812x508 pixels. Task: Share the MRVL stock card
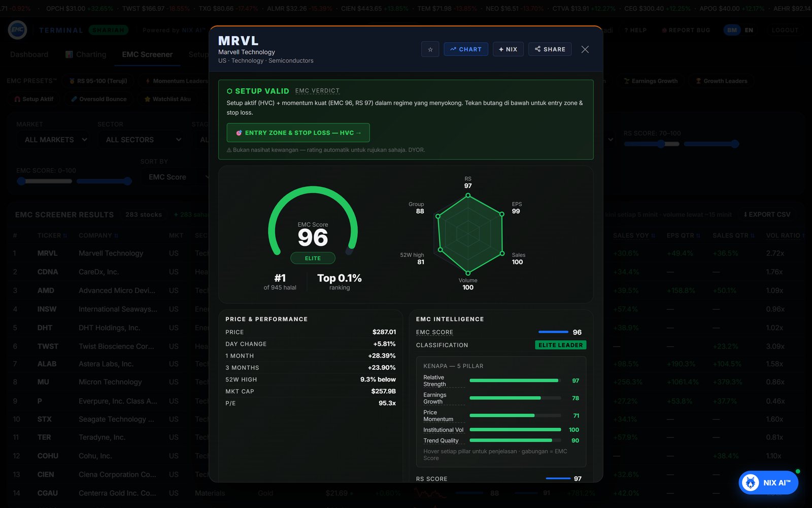coord(550,49)
